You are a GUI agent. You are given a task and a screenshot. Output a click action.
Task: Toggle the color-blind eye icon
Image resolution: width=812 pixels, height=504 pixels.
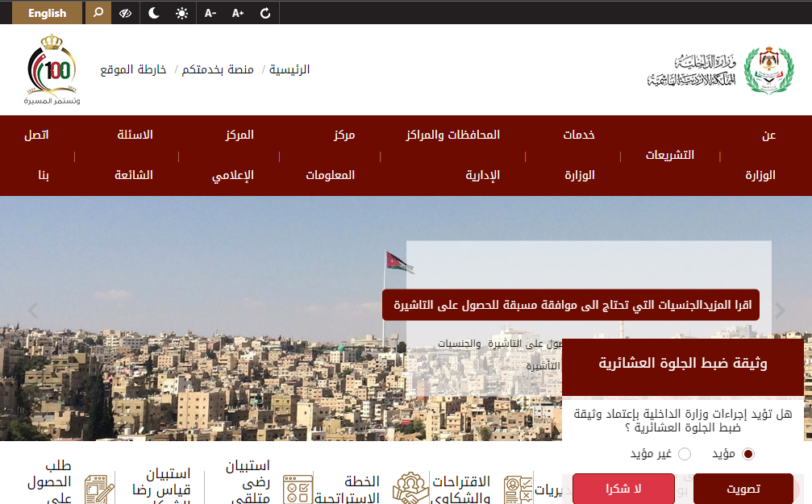pyautogui.click(x=125, y=13)
